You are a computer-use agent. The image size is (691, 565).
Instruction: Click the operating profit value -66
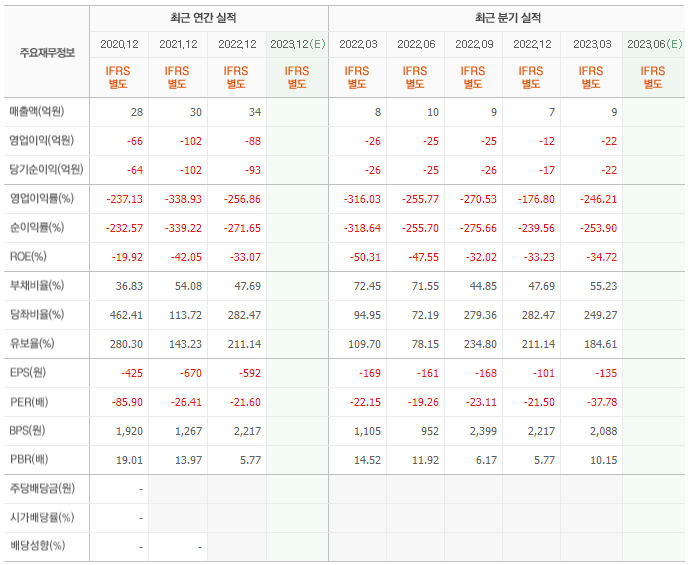pyautogui.click(x=135, y=141)
